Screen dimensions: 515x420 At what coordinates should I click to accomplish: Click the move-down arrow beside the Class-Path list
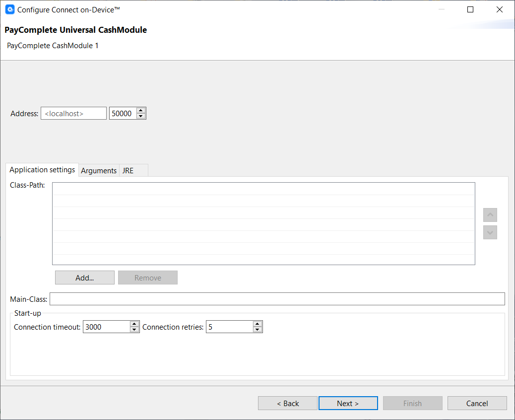pos(490,232)
